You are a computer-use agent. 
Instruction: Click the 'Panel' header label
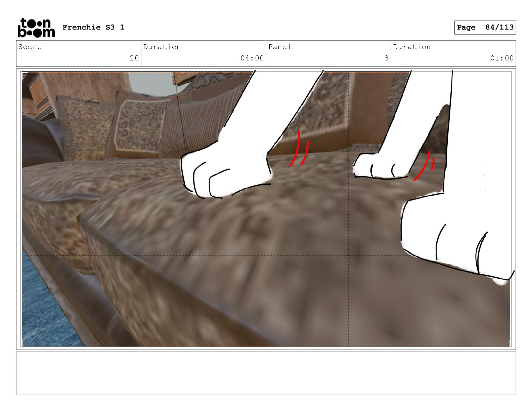click(280, 47)
